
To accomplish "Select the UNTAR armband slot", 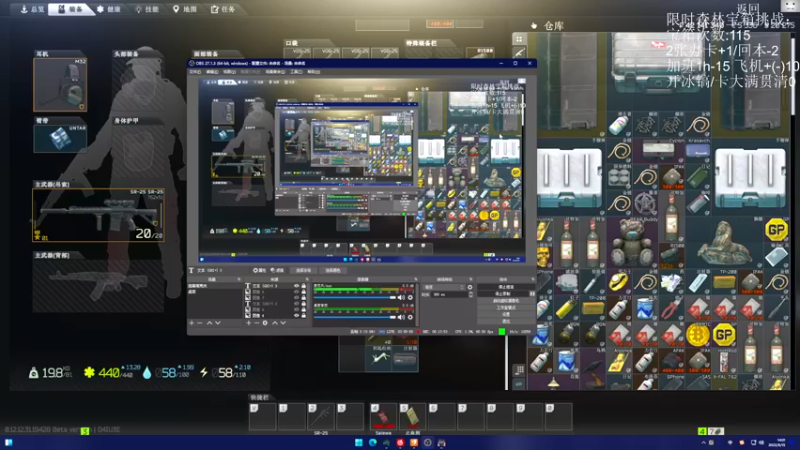I will 60,138.
